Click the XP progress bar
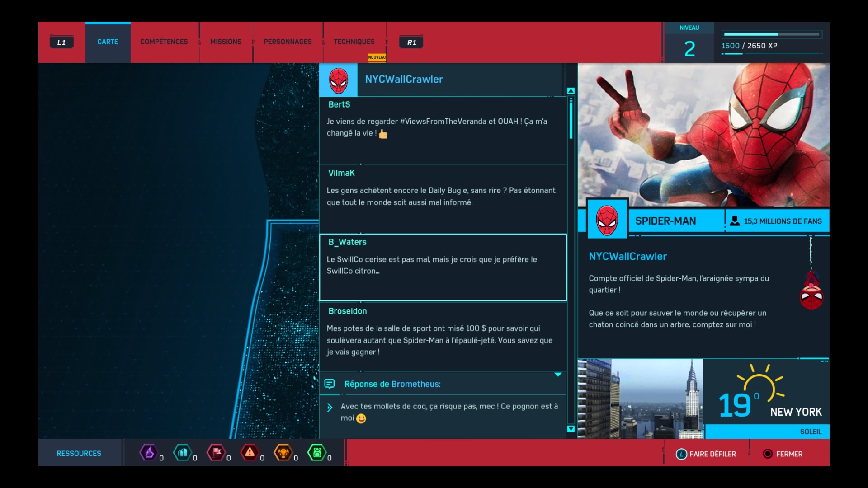 tap(772, 34)
